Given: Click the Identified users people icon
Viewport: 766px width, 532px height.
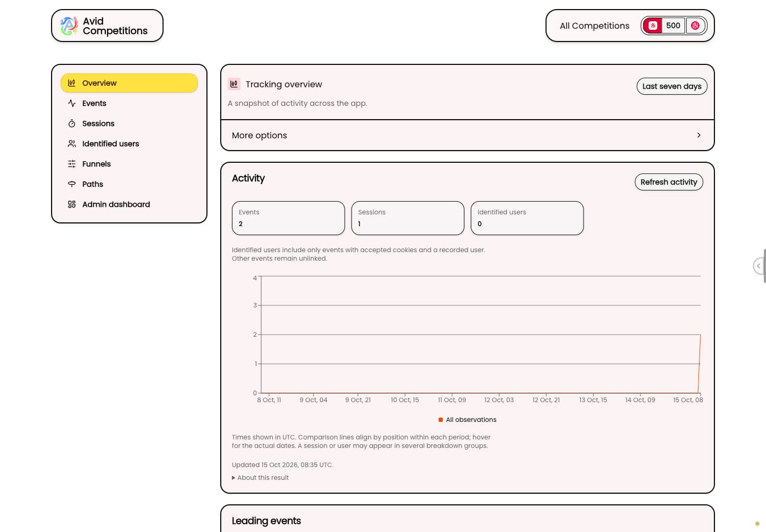Looking at the screenshot, I should point(72,144).
